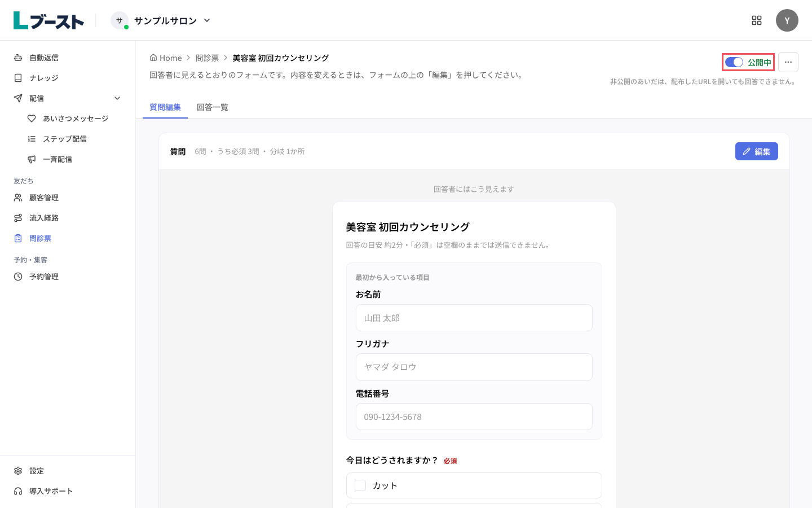Viewport: 812px width, 508px height.
Task: Click the 一斉配信 megaphone icon
Action: pos(32,159)
